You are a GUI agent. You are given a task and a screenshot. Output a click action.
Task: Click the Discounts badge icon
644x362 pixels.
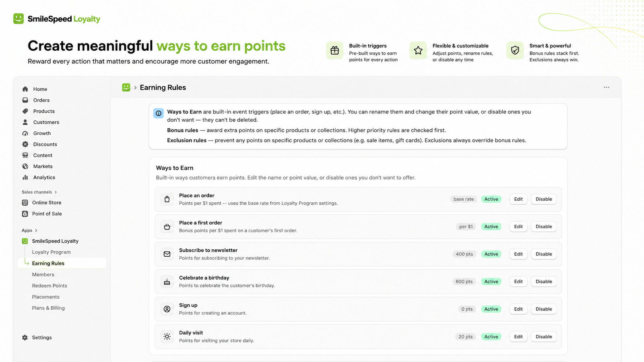pos(25,144)
